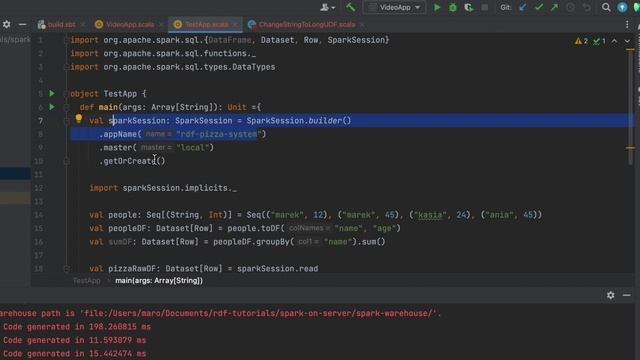Open ChangeStringToLongUDF.scala tab

click(307, 24)
